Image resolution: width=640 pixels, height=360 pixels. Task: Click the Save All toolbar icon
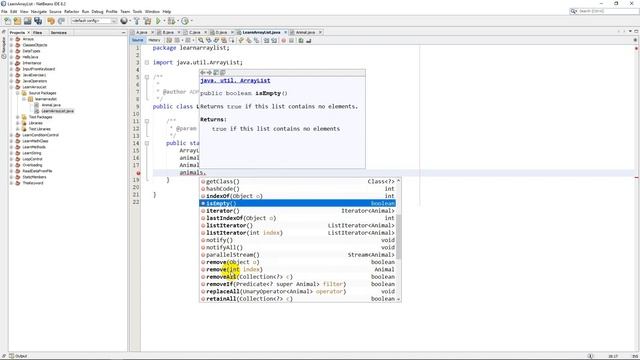(x=38, y=21)
